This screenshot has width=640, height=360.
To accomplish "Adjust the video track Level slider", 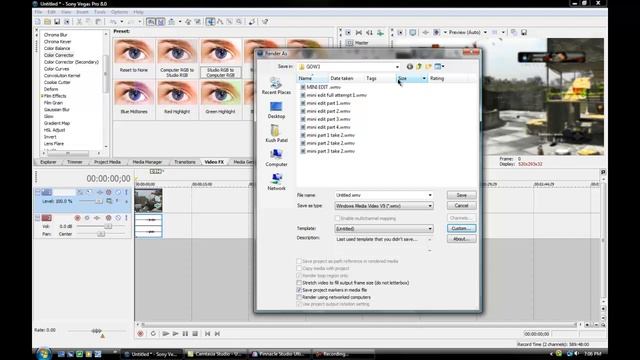I will (x=99, y=201).
